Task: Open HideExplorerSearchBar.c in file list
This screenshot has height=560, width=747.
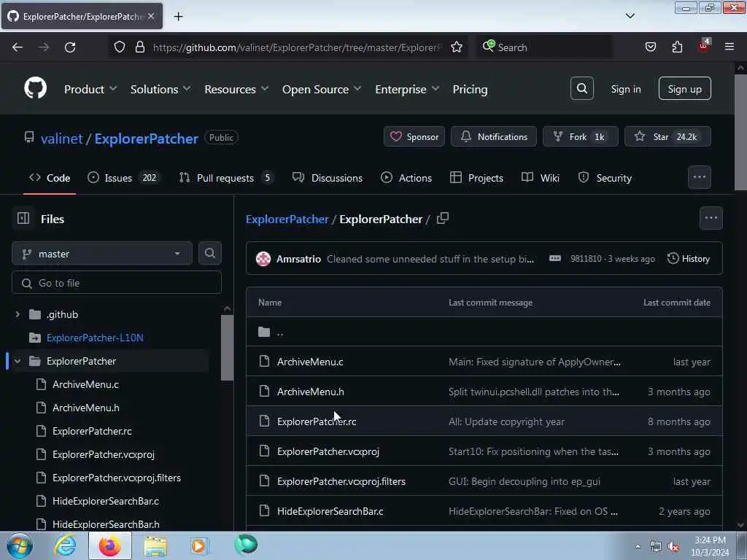Action: coord(330,511)
